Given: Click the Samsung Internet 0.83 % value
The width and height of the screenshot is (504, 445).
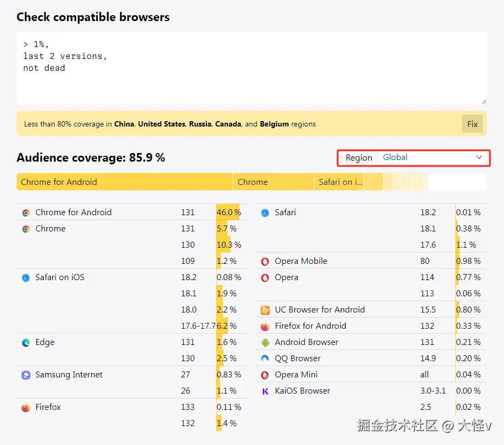Looking at the screenshot, I should tap(229, 375).
